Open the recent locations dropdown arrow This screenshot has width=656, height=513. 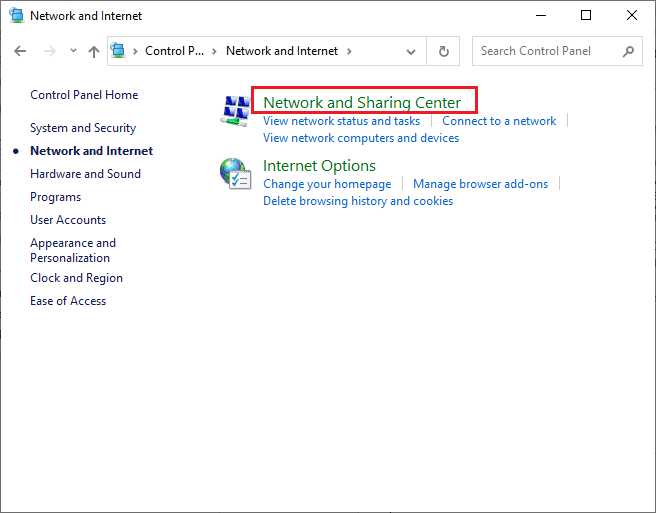[70, 51]
